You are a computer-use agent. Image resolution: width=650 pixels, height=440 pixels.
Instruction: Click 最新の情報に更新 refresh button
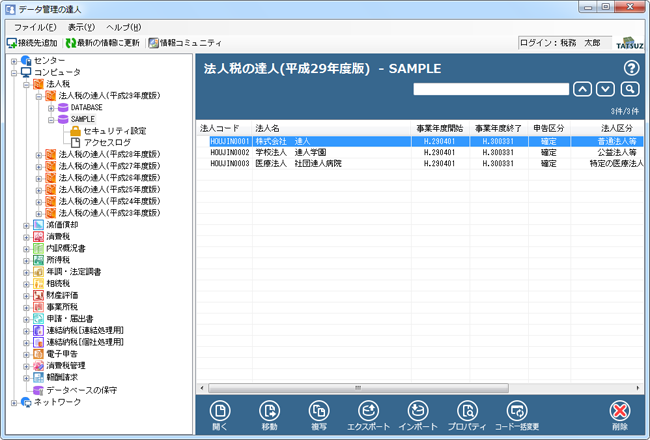103,43
